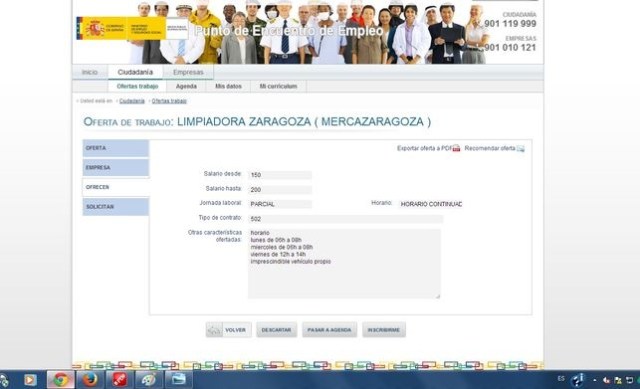Click inside the Otras características ofertadas text area
This screenshot has height=389, width=640.
click(344, 264)
